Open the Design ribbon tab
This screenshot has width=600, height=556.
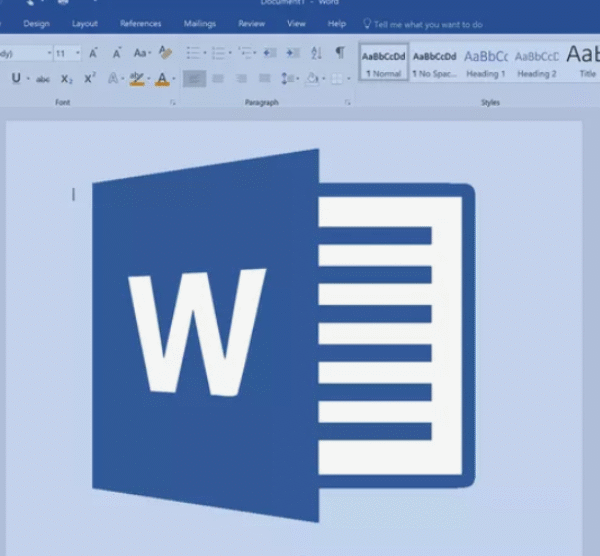[x=36, y=24]
